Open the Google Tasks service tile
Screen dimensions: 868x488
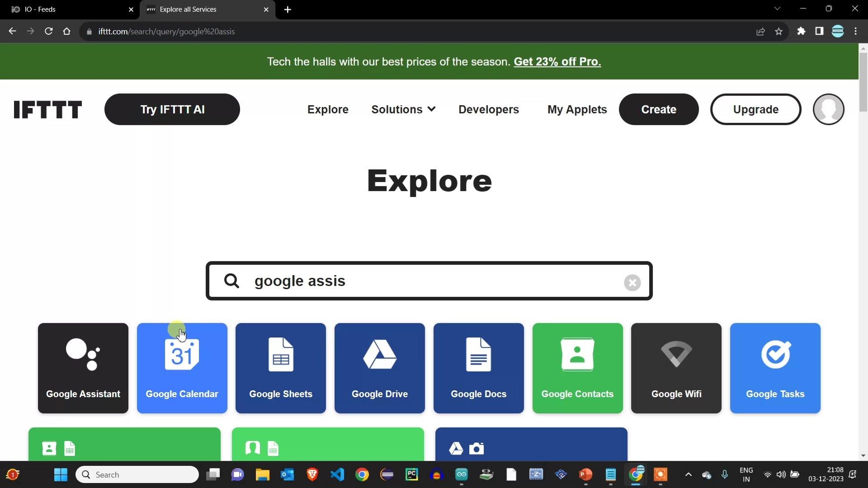(x=775, y=368)
